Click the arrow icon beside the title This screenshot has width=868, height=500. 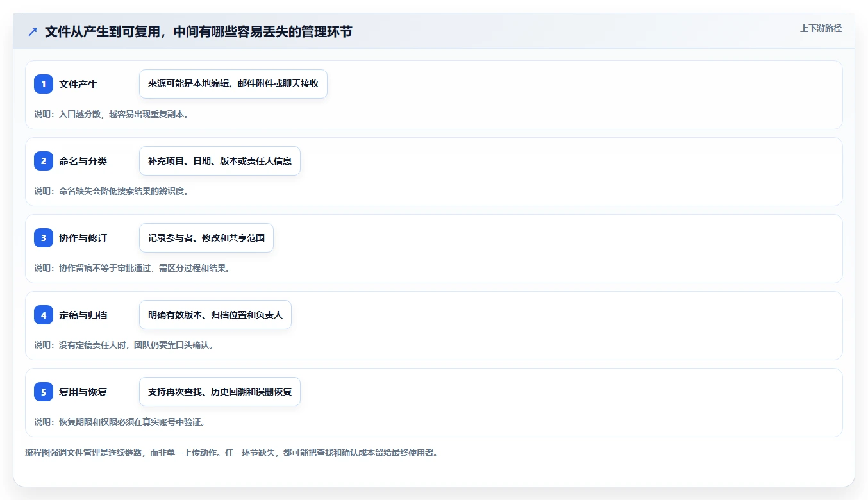[x=33, y=31]
